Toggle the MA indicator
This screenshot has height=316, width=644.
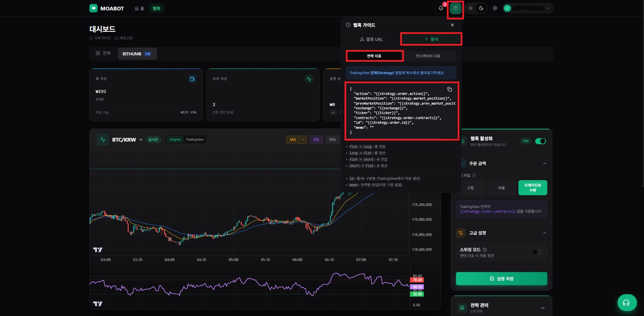293,140
